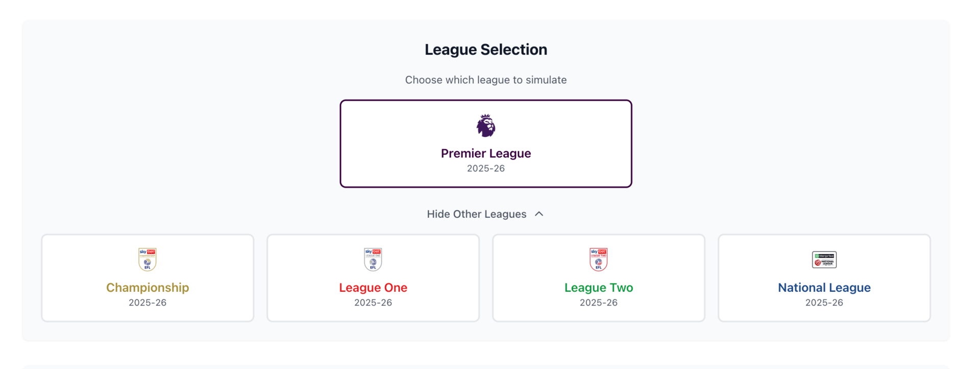Select the League Two title text
Image resolution: width=980 pixels, height=369 pixels.
(599, 288)
